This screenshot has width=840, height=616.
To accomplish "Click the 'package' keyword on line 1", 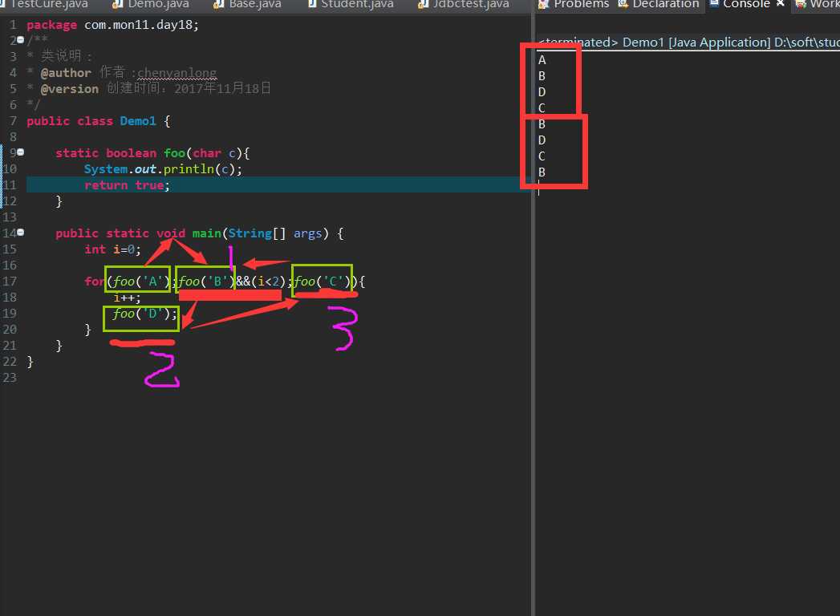I will [51, 25].
